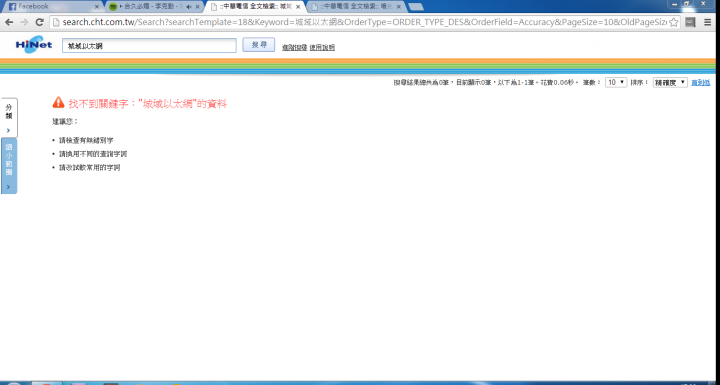Switch to the Facebook browser tab
This screenshot has height=385, width=720.
(53, 7)
